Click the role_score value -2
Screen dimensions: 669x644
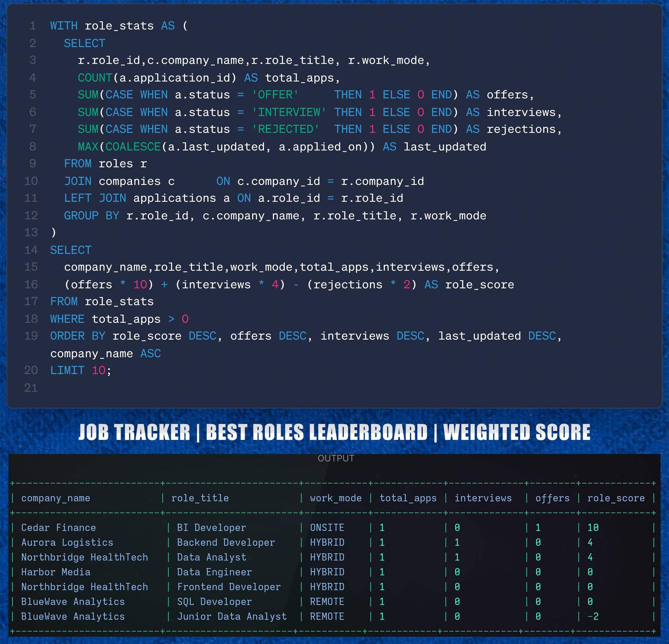(593, 616)
